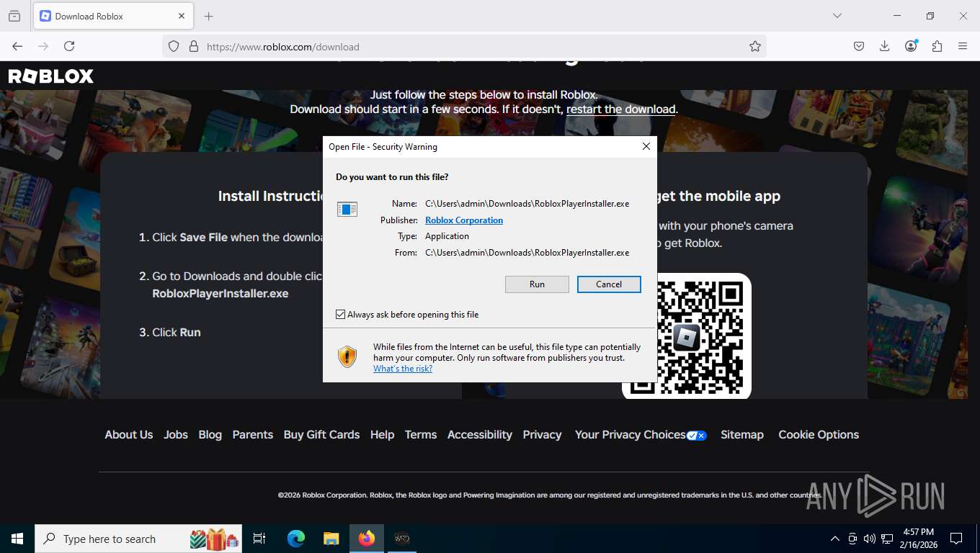Open the Firefox extensions icon
Viewport: 980px width, 553px height.
937,46
